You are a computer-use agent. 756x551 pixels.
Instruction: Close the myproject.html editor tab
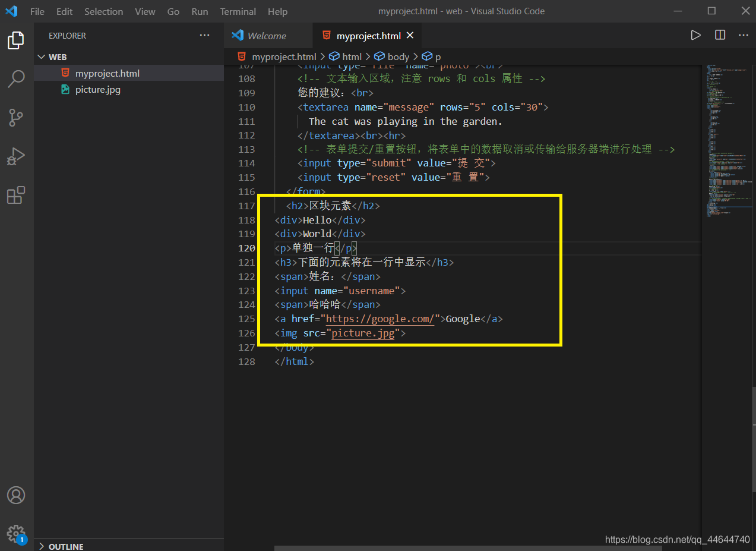click(x=410, y=36)
